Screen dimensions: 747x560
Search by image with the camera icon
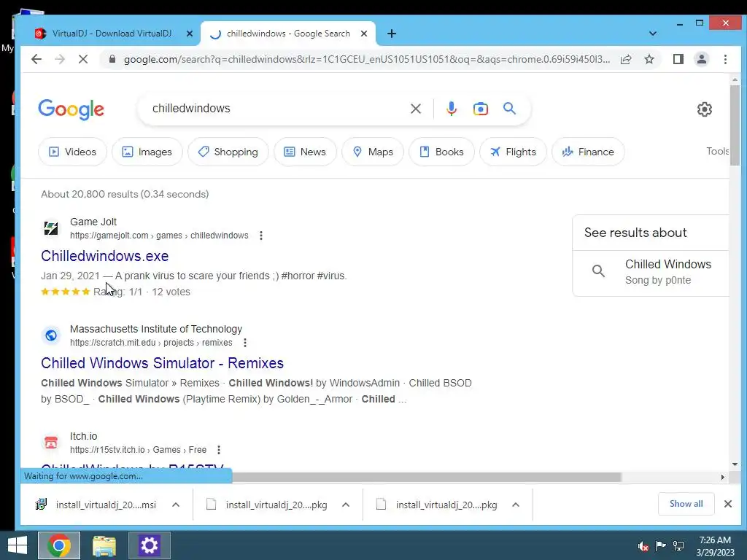pyautogui.click(x=480, y=109)
